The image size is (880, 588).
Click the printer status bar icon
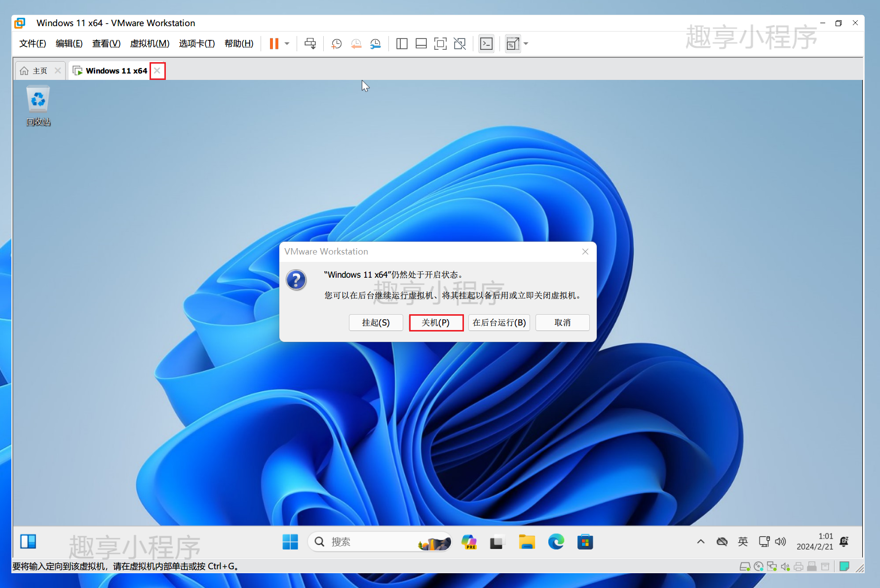coord(799,567)
